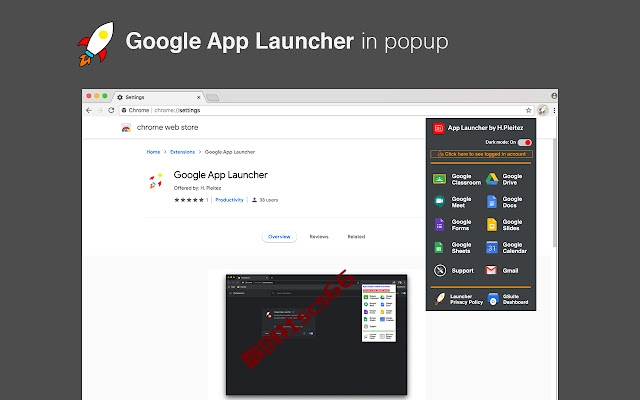Click the chrome web store logo
Screen dimensions: 640x400
(126, 128)
